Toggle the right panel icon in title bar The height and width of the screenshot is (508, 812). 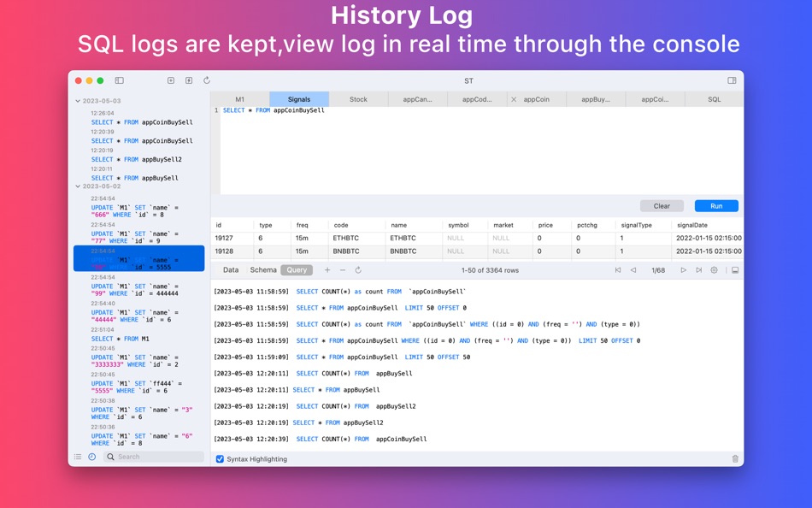pyautogui.click(x=732, y=80)
